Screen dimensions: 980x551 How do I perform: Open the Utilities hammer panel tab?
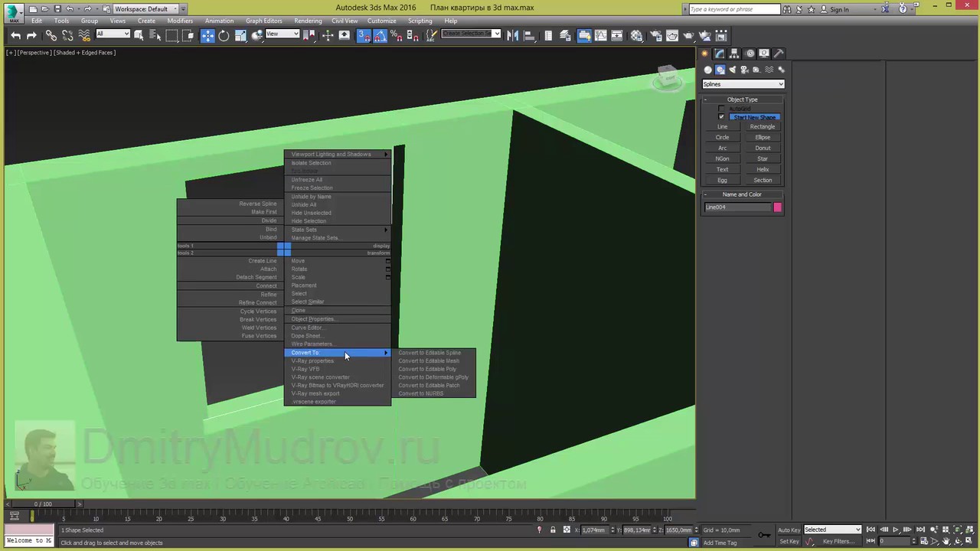pos(779,54)
